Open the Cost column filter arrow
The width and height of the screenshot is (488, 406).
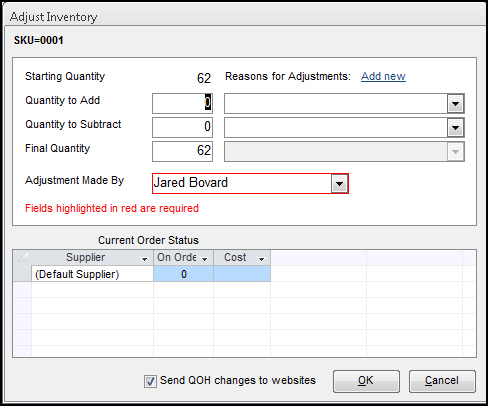(x=262, y=259)
